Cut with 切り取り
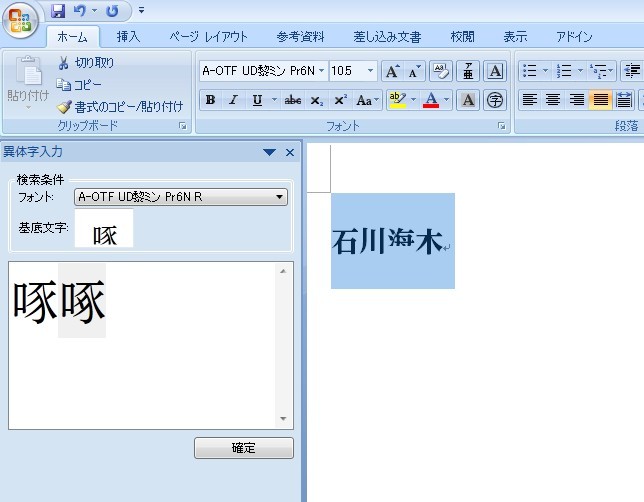Image resolution: width=644 pixels, height=502 pixels. point(85,63)
